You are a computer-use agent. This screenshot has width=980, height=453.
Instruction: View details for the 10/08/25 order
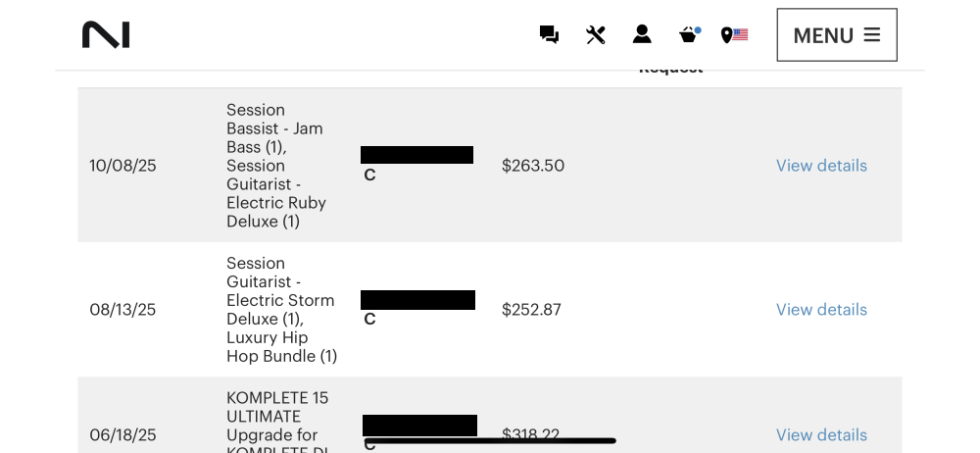pyautogui.click(x=821, y=166)
